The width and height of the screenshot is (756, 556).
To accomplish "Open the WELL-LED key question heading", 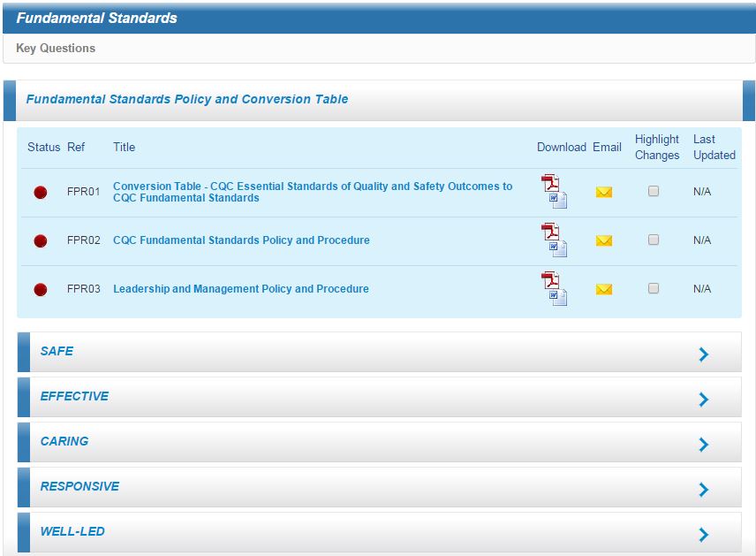I will coord(72,531).
